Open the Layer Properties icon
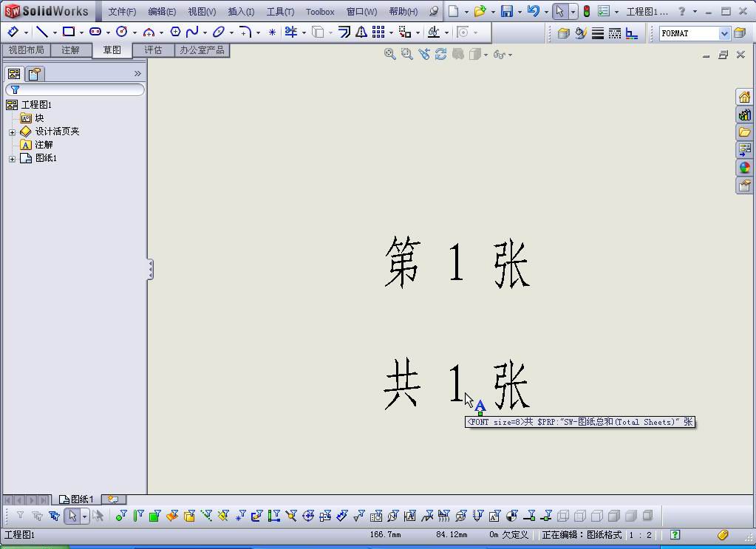This screenshot has height=549, width=756. point(563,33)
